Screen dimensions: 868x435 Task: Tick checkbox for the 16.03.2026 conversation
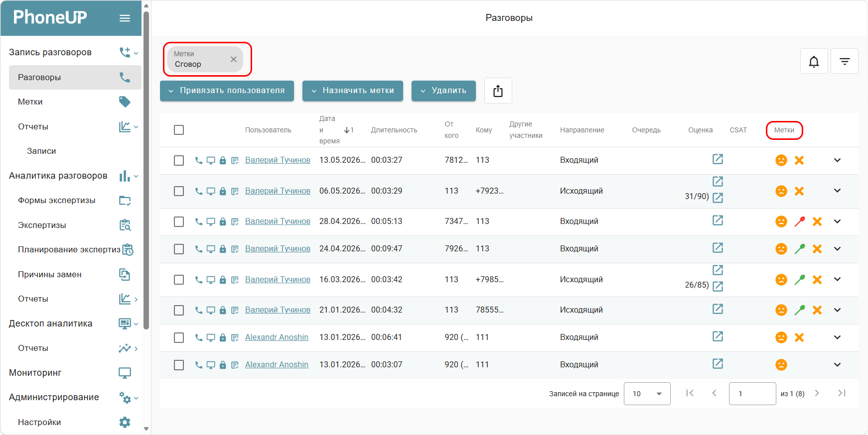[x=179, y=280]
